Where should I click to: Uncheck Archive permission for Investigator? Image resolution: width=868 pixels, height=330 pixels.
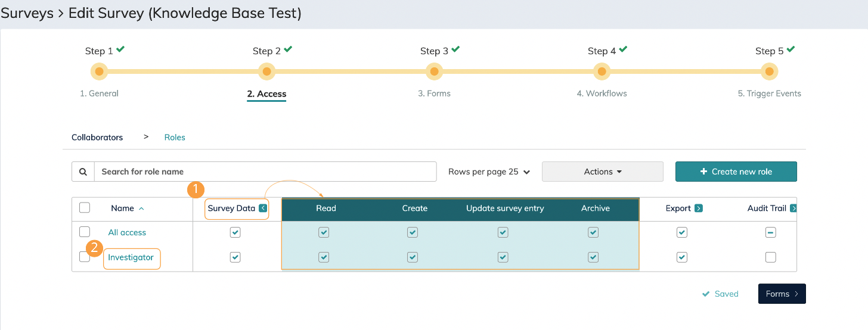pyautogui.click(x=593, y=257)
